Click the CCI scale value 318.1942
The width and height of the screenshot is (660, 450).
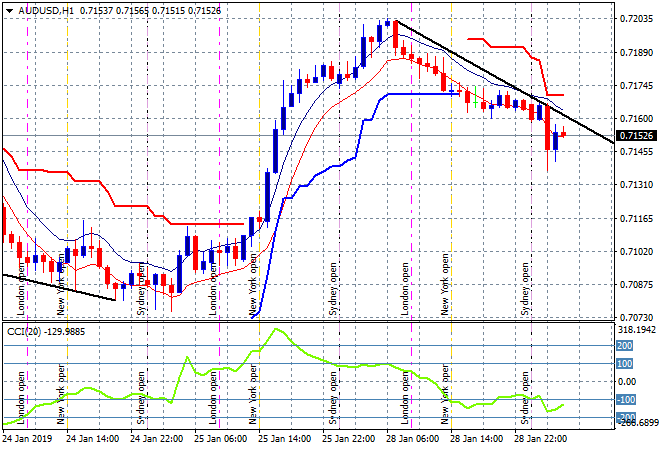638,328
